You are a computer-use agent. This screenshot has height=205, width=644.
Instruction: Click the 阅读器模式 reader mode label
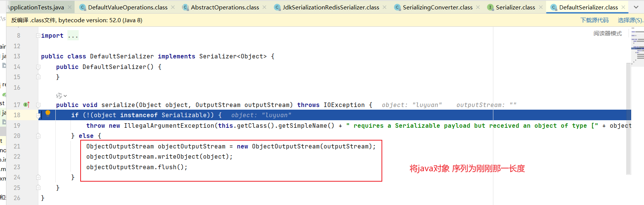pos(607,34)
